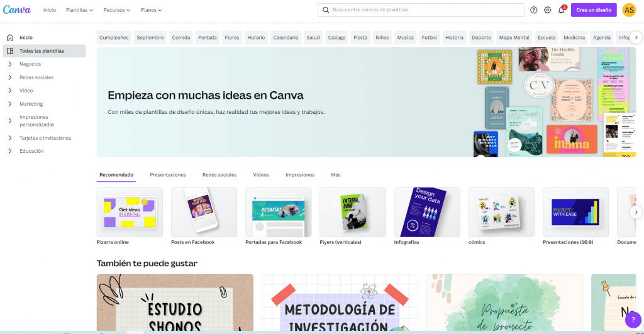644x334 pixels.
Task: Open the help question mark icon
Action: [534, 10]
